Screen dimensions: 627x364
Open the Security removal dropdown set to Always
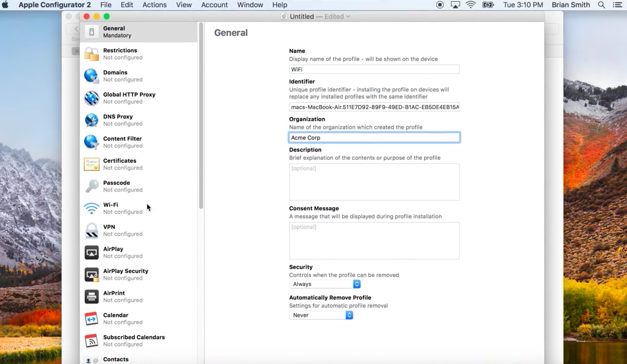[325, 284]
